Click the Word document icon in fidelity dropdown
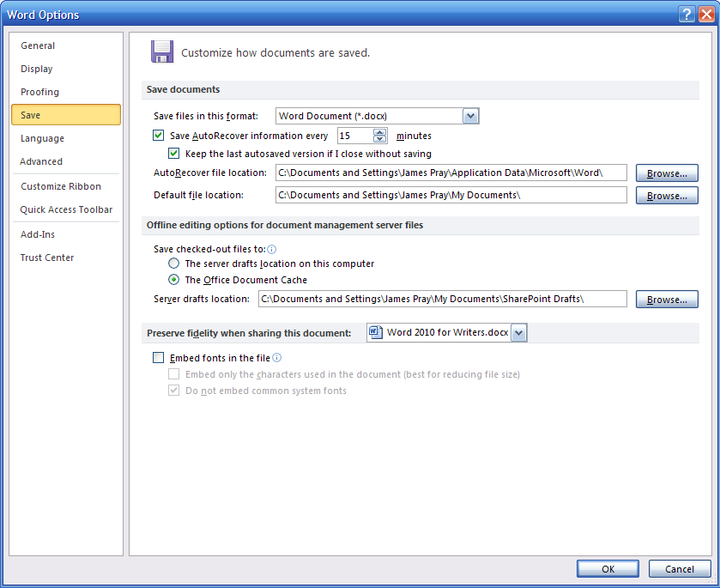Screen dimensions: 720x588 tap(376, 331)
